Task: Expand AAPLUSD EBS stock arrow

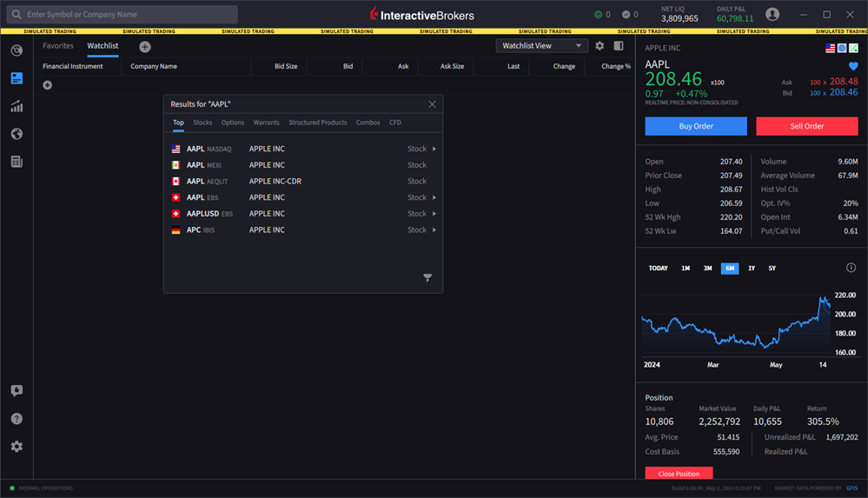Action: pos(434,213)
